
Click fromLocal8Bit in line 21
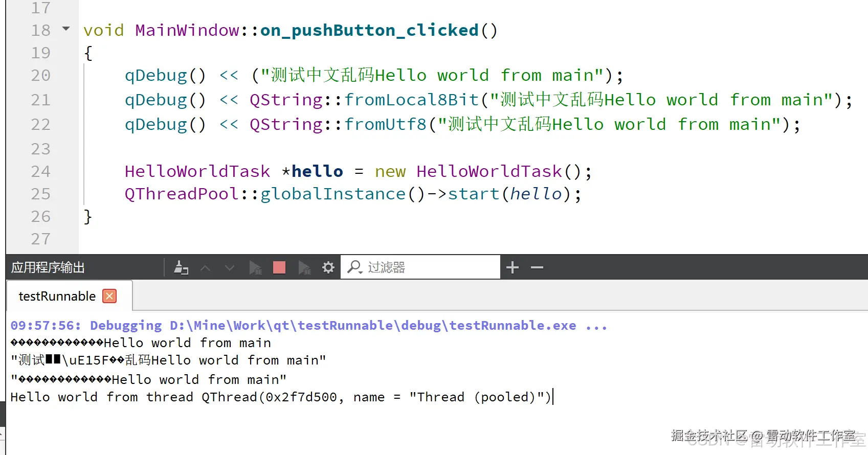click(411, 100)
